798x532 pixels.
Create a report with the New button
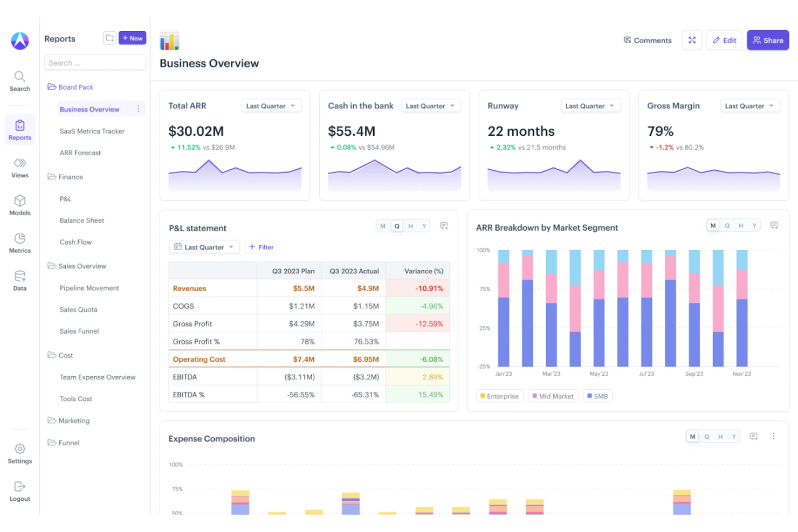click(132, 38)
